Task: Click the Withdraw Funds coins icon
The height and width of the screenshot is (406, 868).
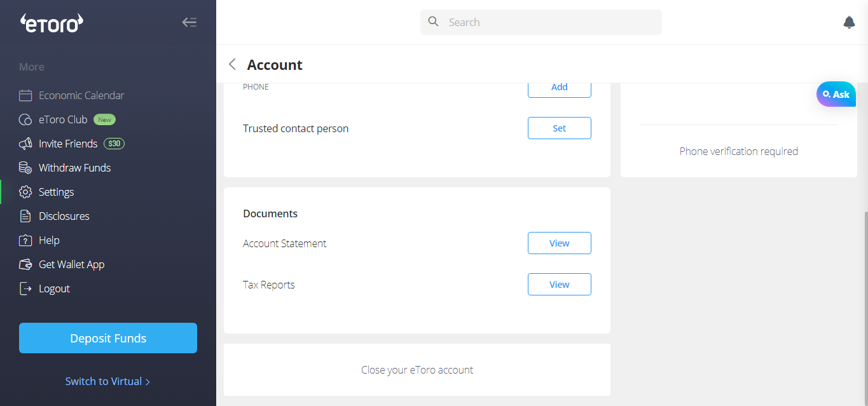Action: (x=25, y=168)
